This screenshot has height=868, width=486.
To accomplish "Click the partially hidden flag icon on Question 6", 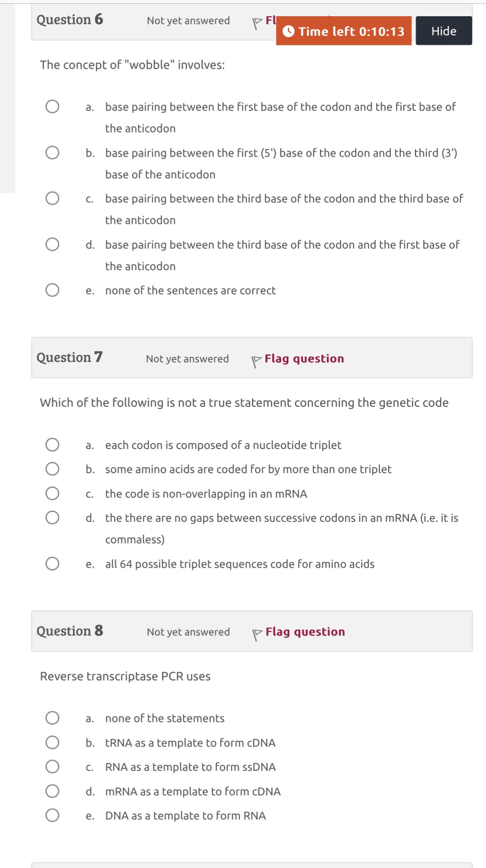I will 257,20.
